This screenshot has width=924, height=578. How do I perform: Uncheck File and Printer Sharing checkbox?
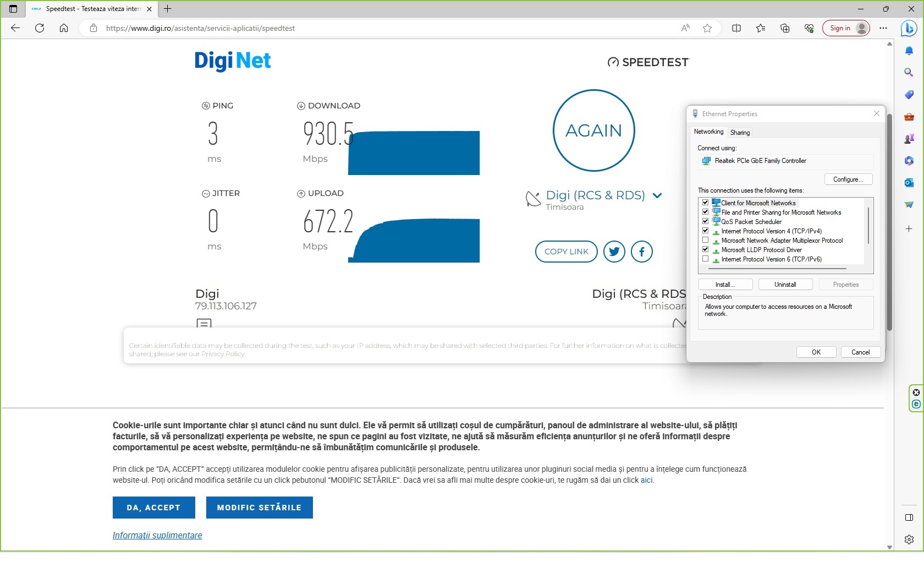coord(706,212)
